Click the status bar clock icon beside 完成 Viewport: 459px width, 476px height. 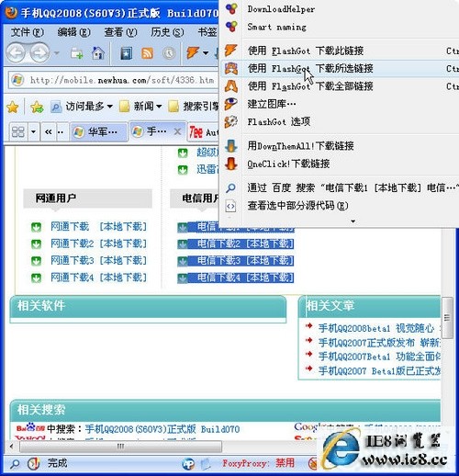tap(33, 463)
